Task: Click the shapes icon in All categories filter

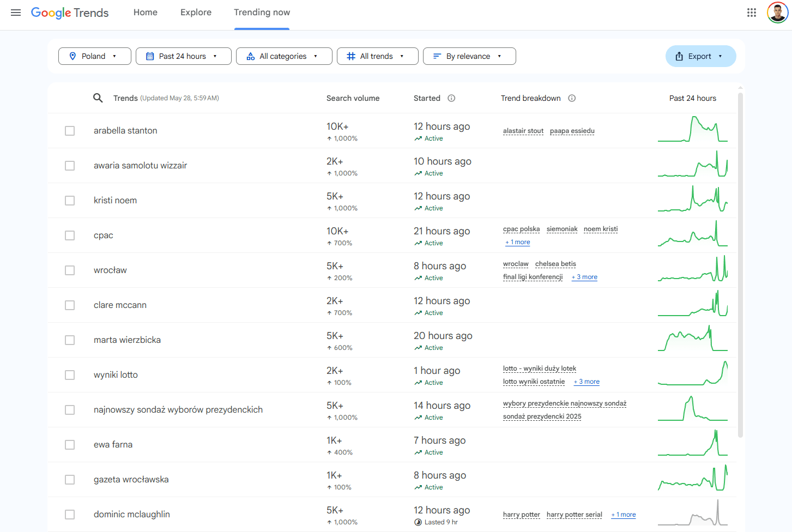Action: tap(251, 56)
